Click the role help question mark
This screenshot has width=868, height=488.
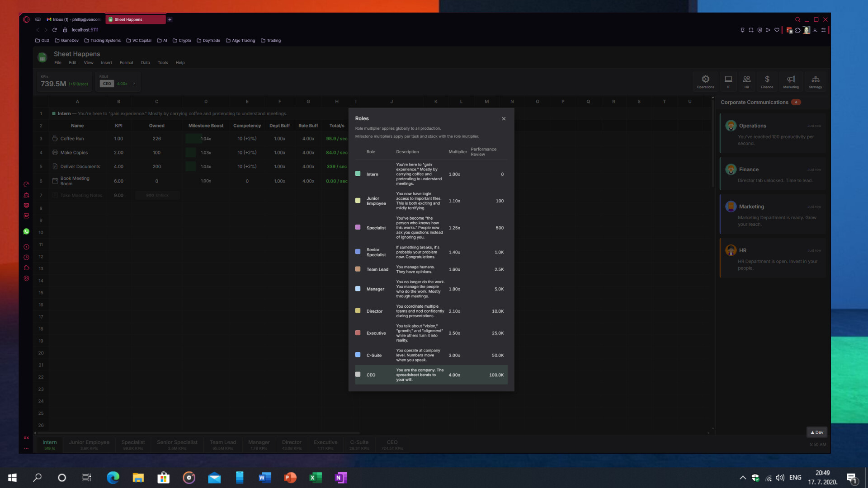134,84
